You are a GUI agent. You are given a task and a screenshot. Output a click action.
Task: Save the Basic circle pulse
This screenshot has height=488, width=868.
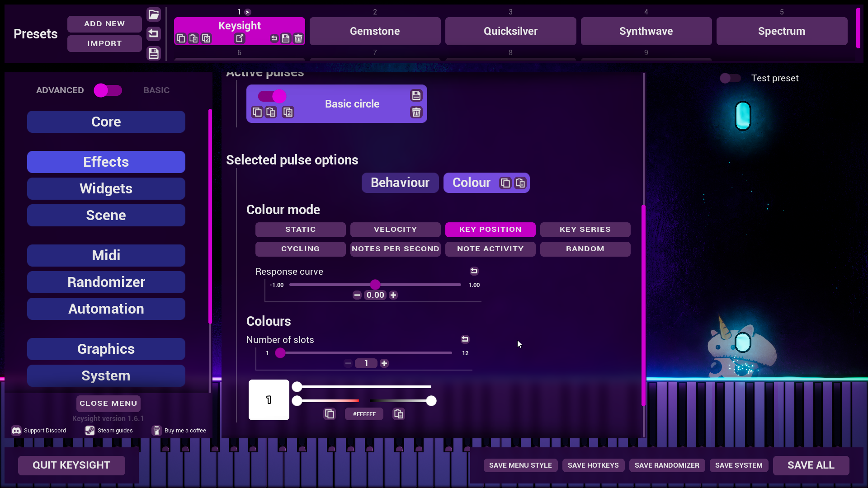416,95
